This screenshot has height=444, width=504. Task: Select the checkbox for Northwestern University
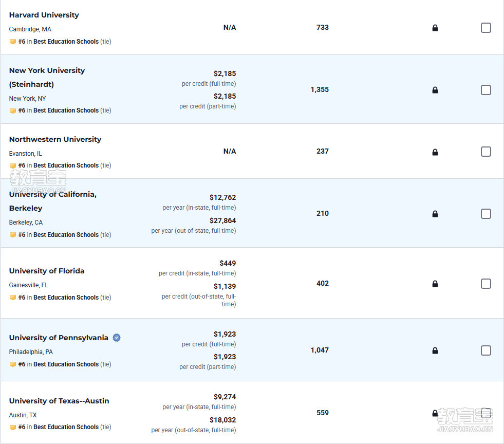click(486, 152)
